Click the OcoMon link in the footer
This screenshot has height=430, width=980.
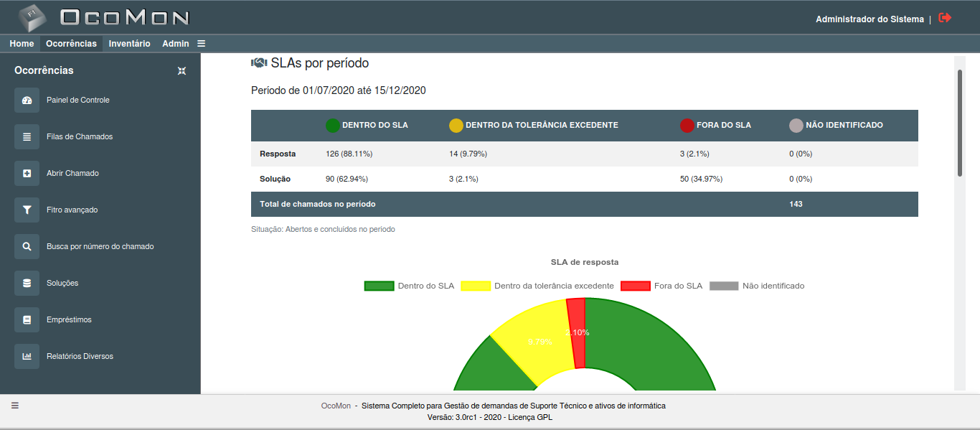[x=336, y=406]
